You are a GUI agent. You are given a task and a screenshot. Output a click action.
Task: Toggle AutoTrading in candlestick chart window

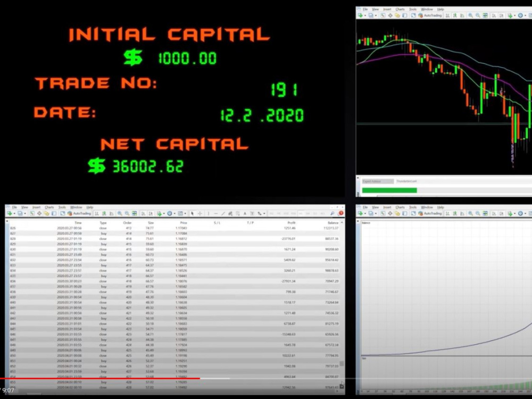click(x=430, y=15)
